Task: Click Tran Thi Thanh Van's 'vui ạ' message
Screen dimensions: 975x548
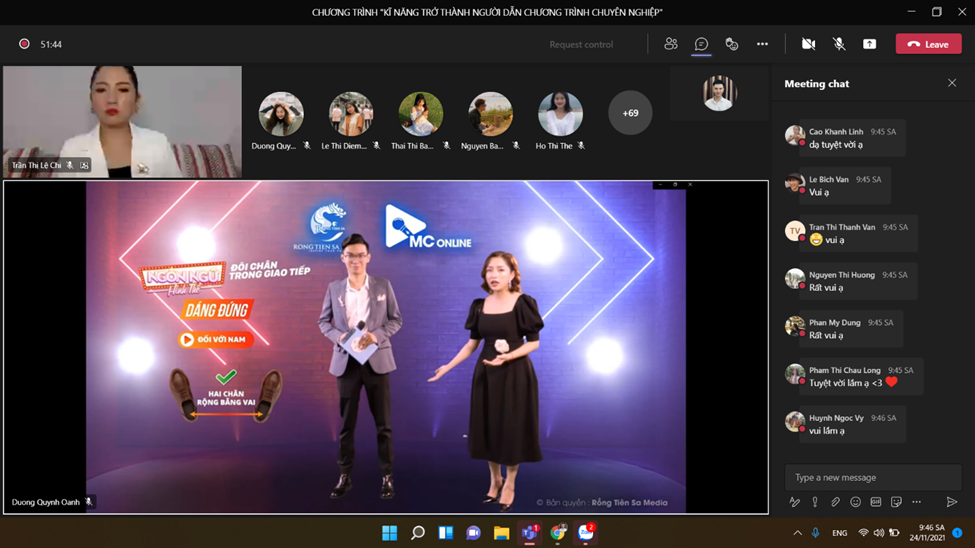Action: (858, 233)
